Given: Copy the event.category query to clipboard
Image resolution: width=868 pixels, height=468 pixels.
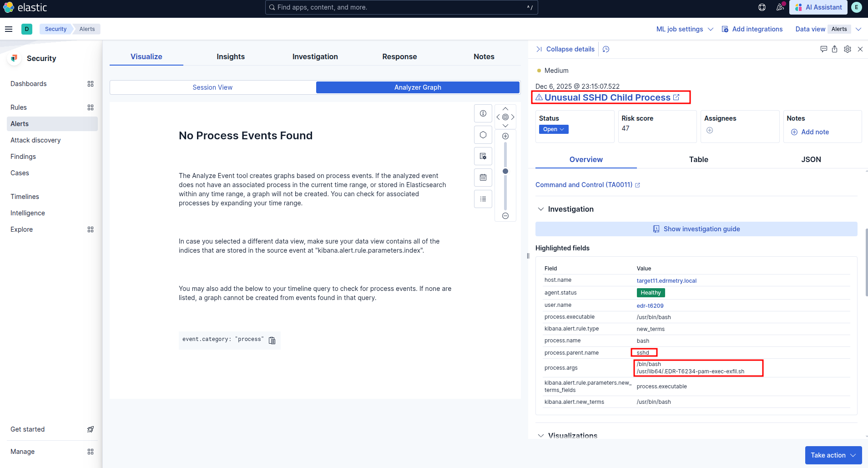Looking at the screenshot, I should 272,341.
